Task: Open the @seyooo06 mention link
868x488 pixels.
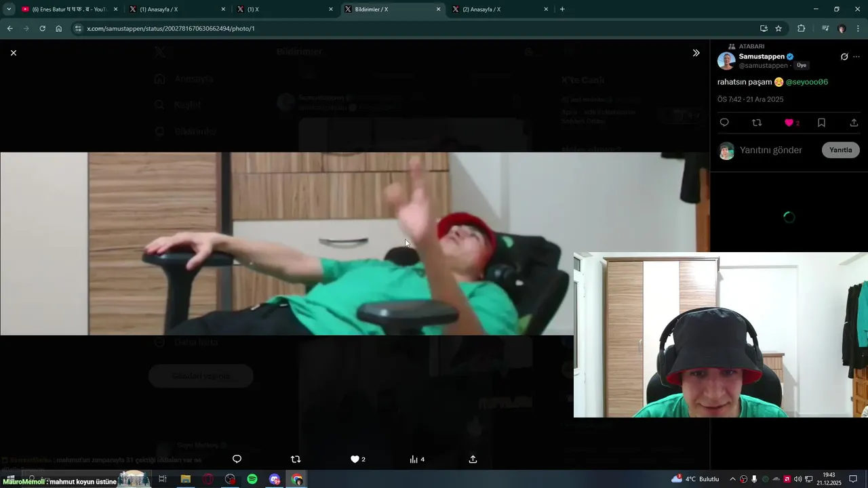Action: click(807, 82)
